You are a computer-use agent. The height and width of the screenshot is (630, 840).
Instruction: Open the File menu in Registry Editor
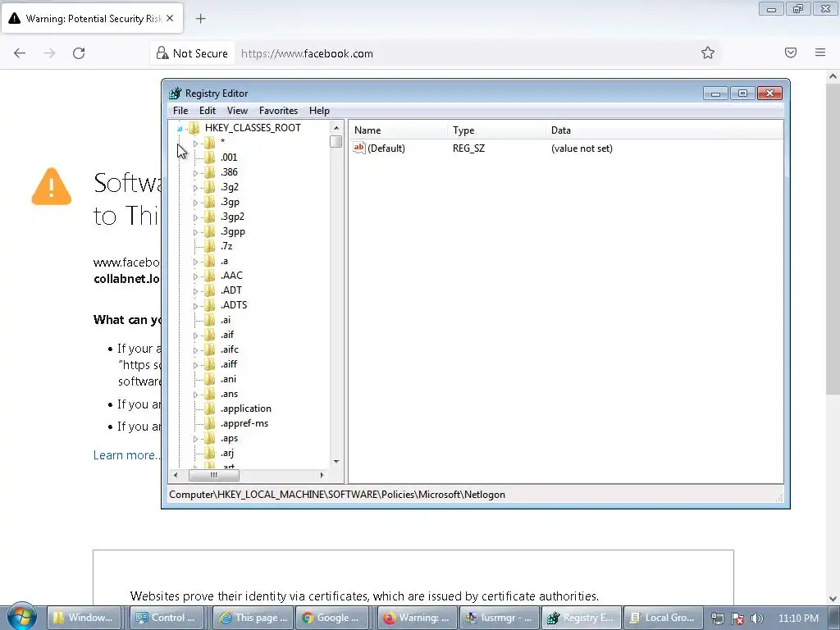coord(180,111)
